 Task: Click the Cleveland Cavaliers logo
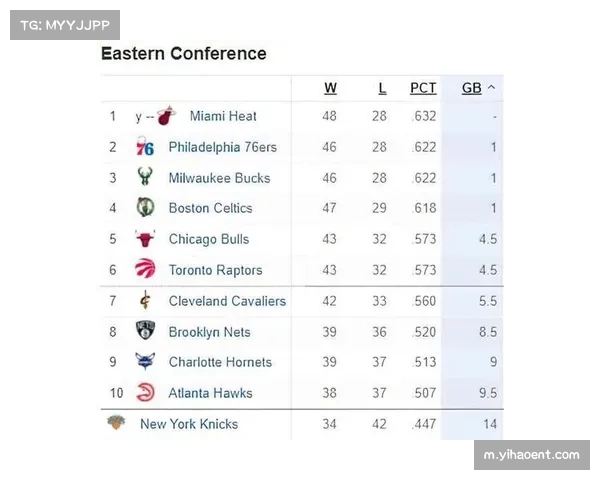click(145, 301)
